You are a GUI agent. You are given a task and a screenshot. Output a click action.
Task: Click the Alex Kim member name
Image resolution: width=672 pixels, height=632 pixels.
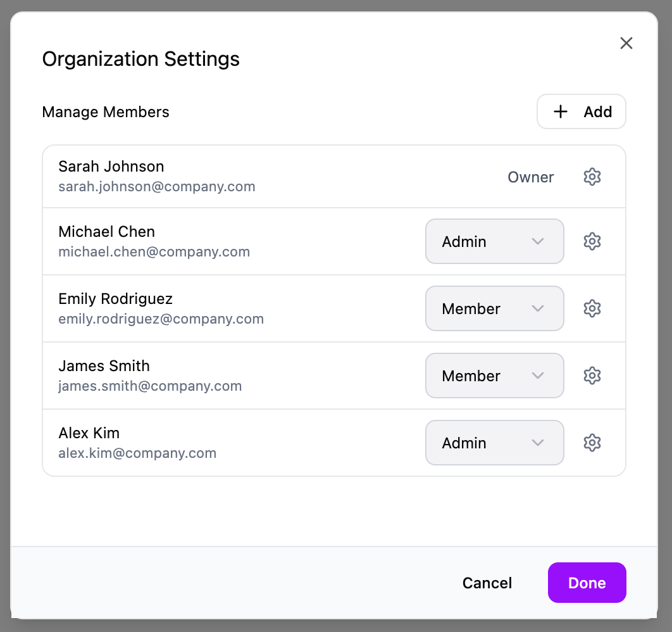point(89,433)
